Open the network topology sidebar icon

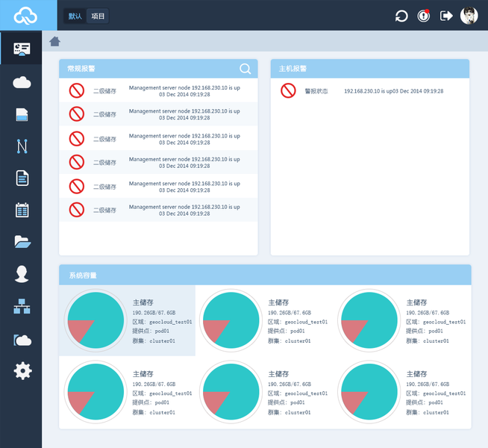[x=22, y=306]
